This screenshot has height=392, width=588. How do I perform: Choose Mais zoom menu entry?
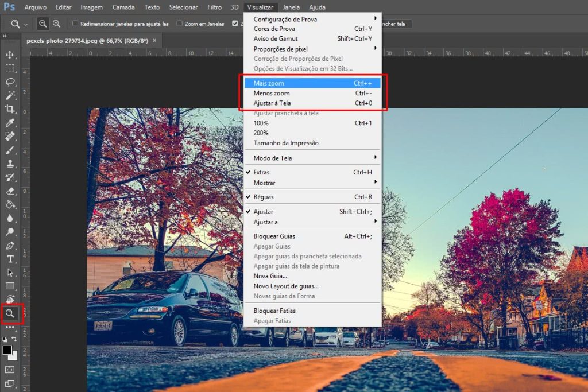[x=313, y=83]
